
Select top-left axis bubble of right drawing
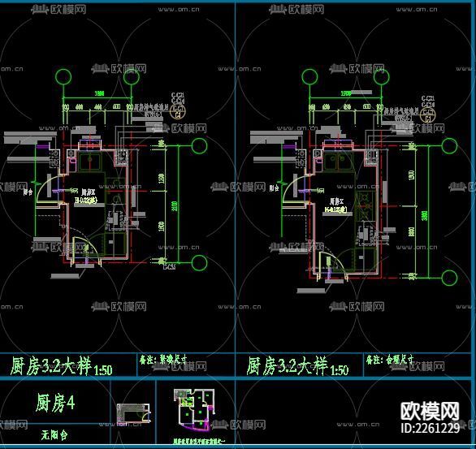pyautogui.click(x=309, y=77)
